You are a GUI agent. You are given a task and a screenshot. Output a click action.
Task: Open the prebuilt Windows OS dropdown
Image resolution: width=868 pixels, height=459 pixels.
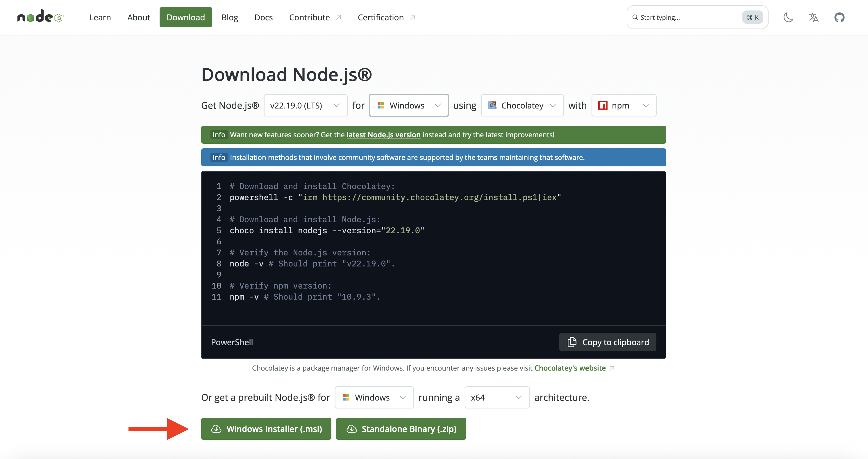(374, 397)
